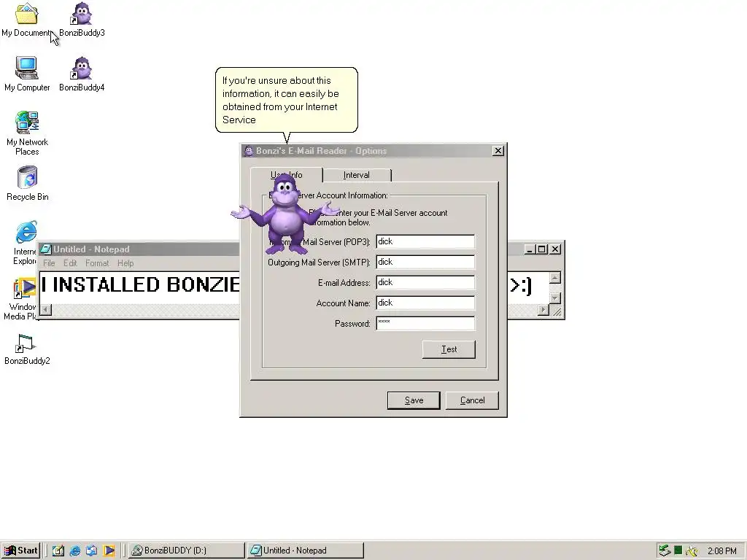Click the taskbar clock showing 2:08 PM
The image size is (747, 560).
[x=721, y=551]
